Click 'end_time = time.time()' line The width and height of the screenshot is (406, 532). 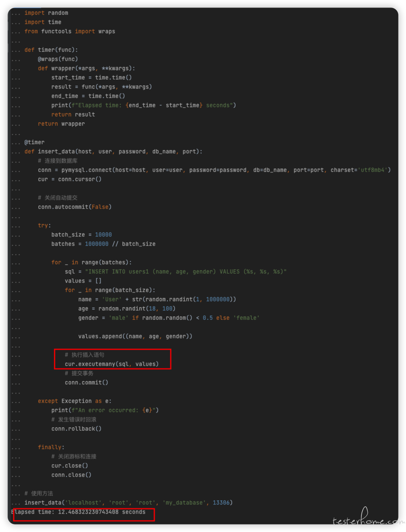pos(88,96)
